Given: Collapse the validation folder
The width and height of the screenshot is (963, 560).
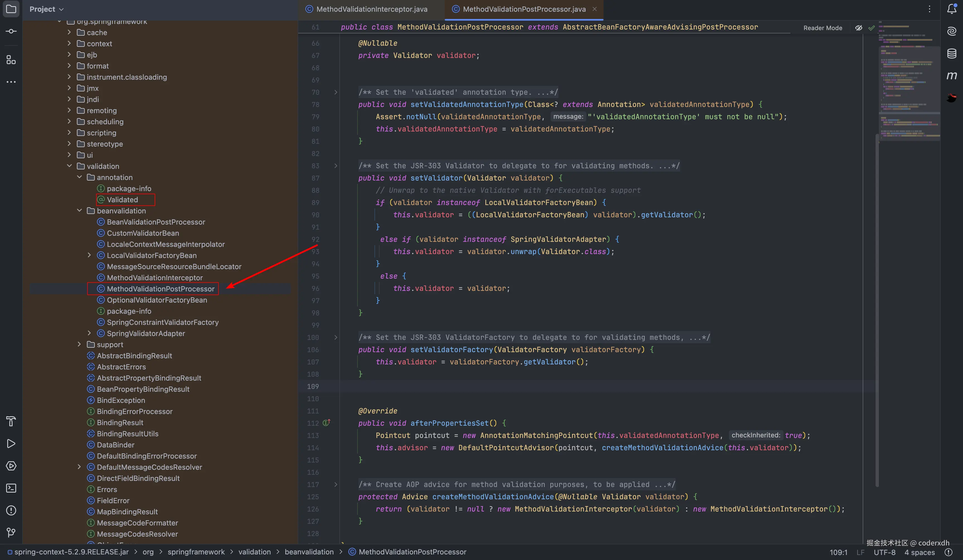Looking at the screenshot, I should tap(69, 166).
